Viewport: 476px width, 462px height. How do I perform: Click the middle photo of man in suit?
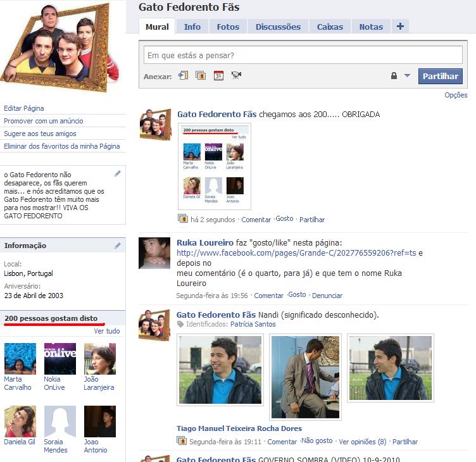(x=305, y=377)
